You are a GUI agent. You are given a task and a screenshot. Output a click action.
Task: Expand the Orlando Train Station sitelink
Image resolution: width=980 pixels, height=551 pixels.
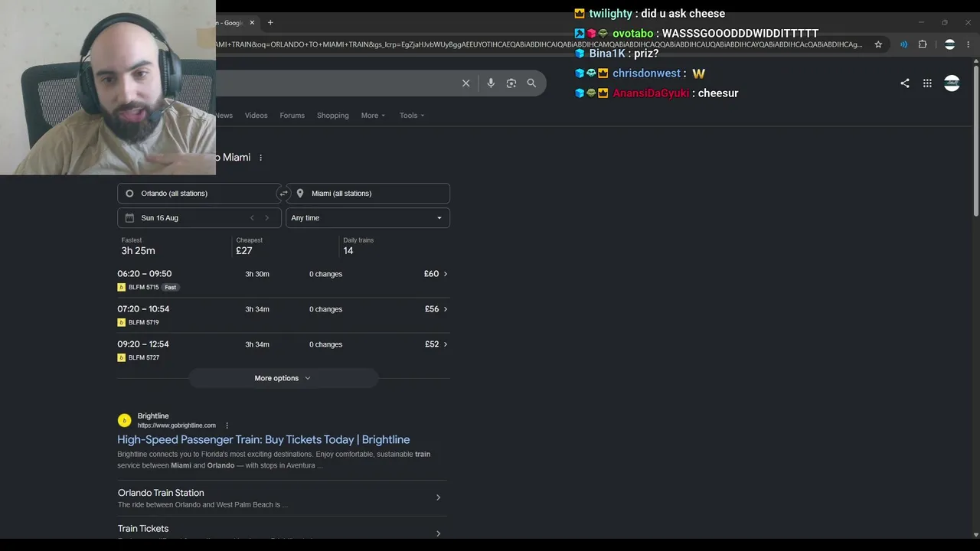coord(438,497)
